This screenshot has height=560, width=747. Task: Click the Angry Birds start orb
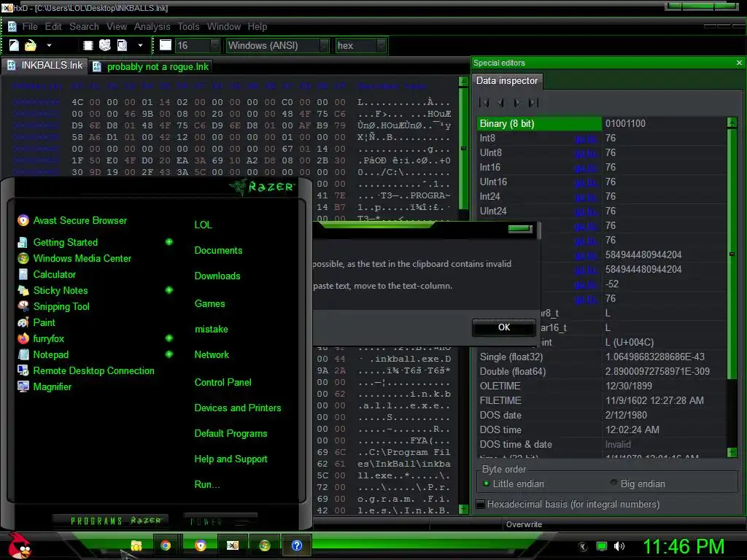point(20,545)
